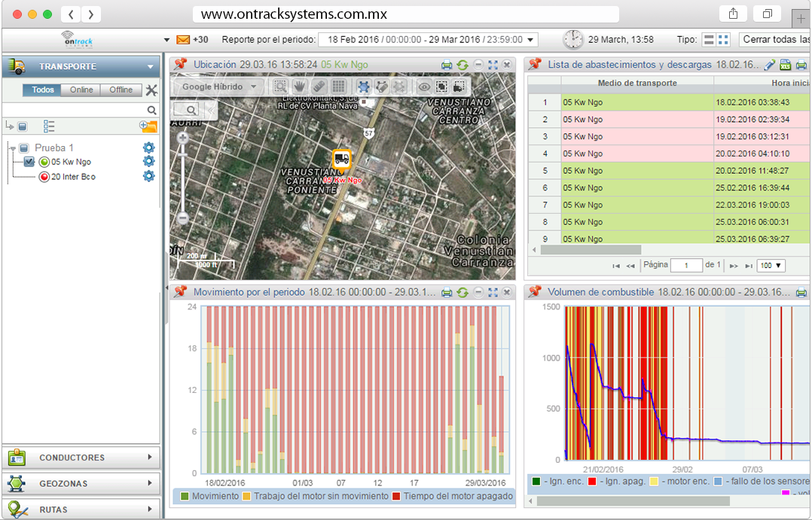The width and height of the screenshot is (812, 520).
Task: Collapse the map search bar chevron
Action: (210, 110)
